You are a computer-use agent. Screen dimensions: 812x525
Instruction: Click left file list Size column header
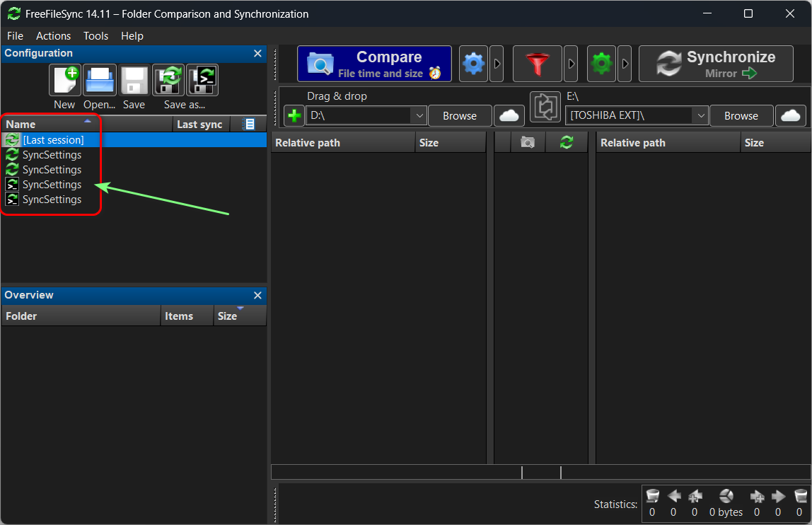coord(451,142)
